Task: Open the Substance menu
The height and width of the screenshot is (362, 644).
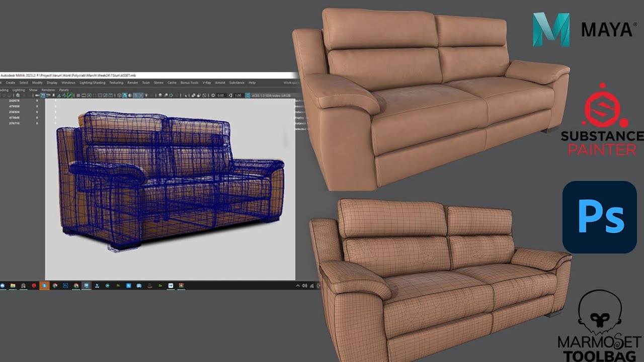Action: coord(237,82)
